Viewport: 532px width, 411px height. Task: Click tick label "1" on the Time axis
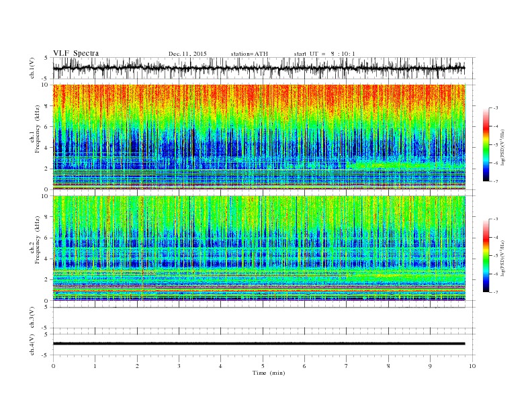pyautogui.click(x=95, y=366)
